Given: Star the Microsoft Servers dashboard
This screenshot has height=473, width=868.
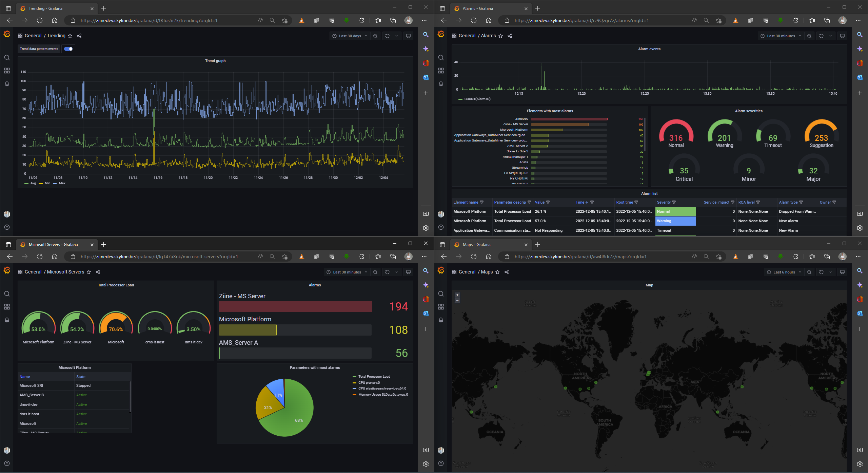Looking at the screenshot, I should [x=89, y=272].
